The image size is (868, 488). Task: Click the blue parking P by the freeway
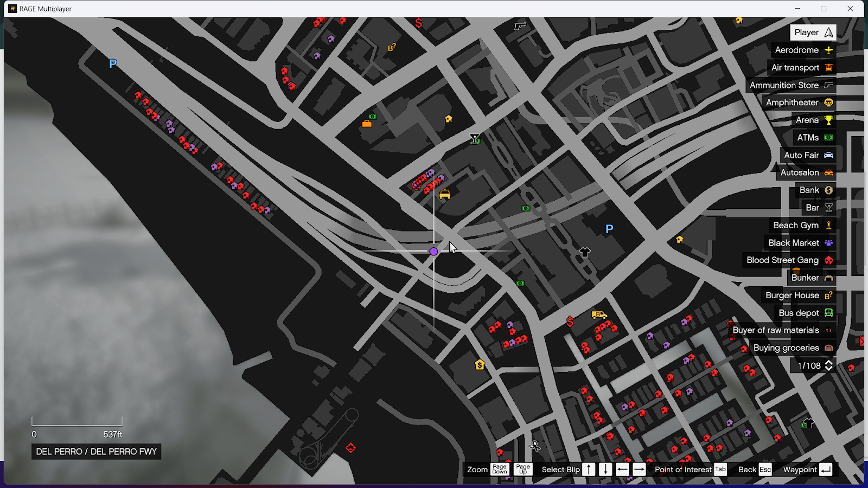(x=609, y=229)
